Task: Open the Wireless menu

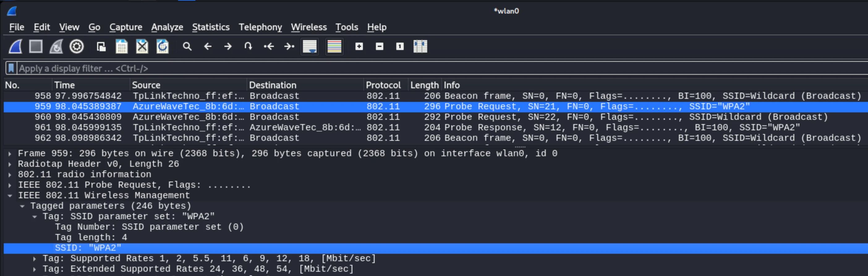Action: click(308, 27)
